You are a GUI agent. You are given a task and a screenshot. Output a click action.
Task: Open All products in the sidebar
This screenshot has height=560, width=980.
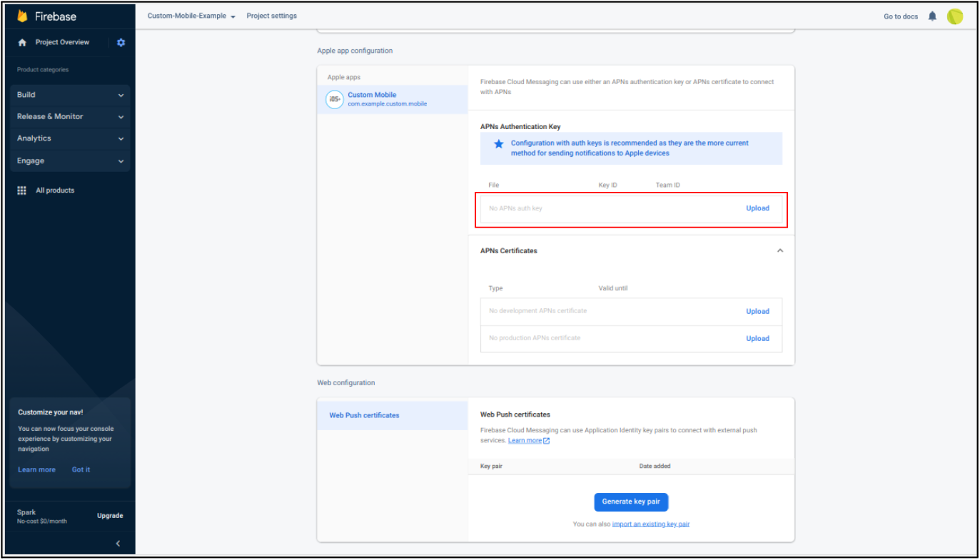[55, 190]
